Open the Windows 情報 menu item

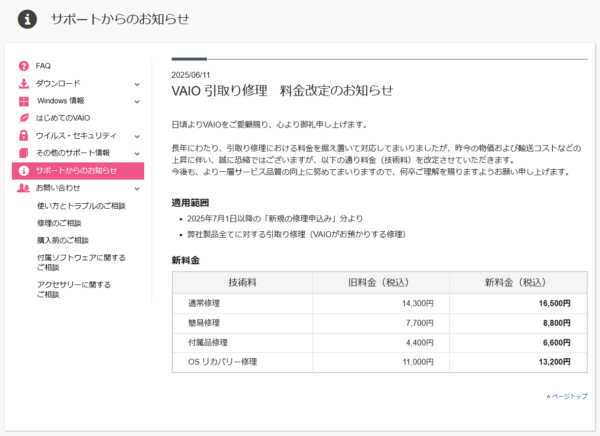pyautogui.click(x=60, y=101)
